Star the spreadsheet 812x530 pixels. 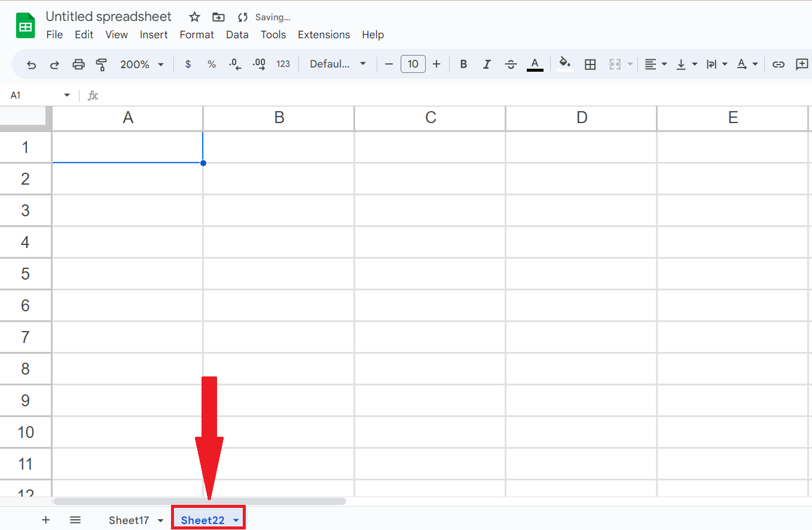[194, 17]
